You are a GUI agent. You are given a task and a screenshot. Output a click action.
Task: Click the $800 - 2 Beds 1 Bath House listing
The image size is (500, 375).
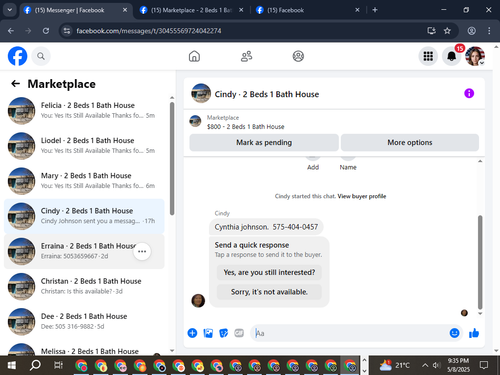tap(245, 127)
